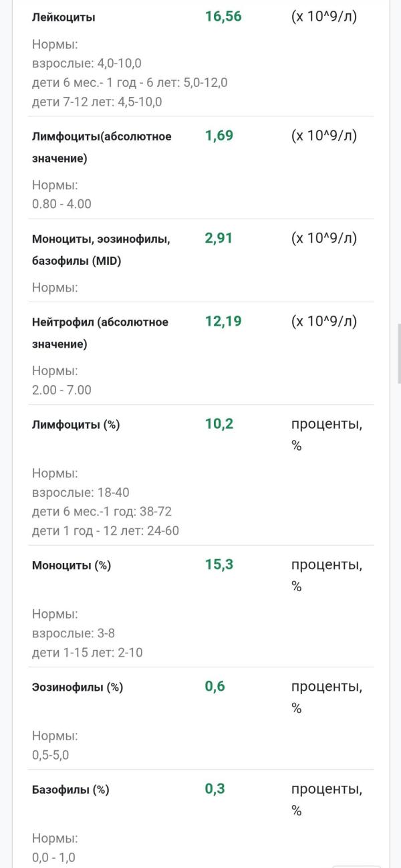Viewport: 401px width, 868px height.
Task: Tap the Эозинофилы (%) value 0,6
Action: click(215, 686)
